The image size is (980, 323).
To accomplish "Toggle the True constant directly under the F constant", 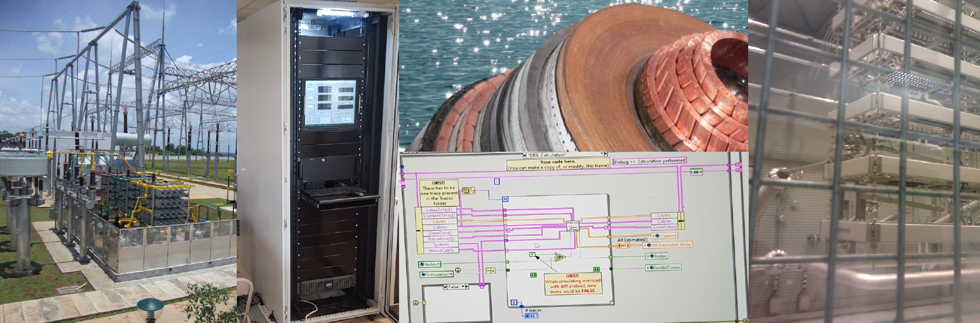I will (x=533, y=275).
